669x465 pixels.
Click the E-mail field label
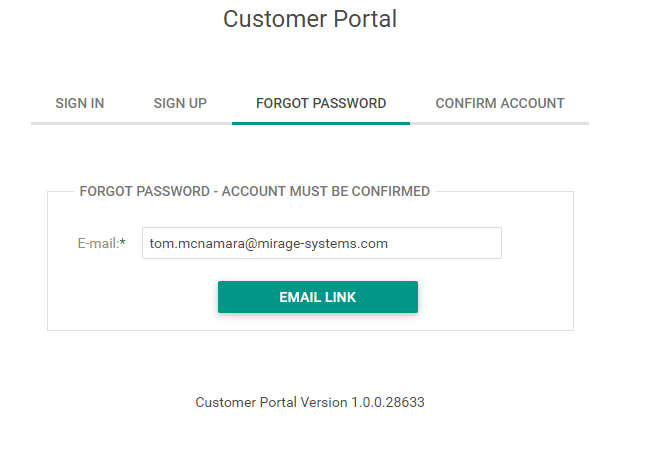tap(97, 243)
